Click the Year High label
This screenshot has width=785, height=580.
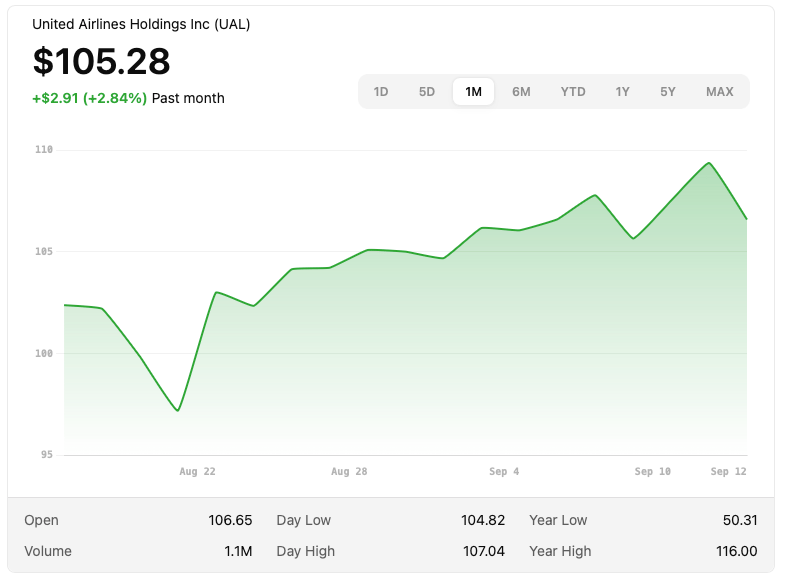click(560, 551)
